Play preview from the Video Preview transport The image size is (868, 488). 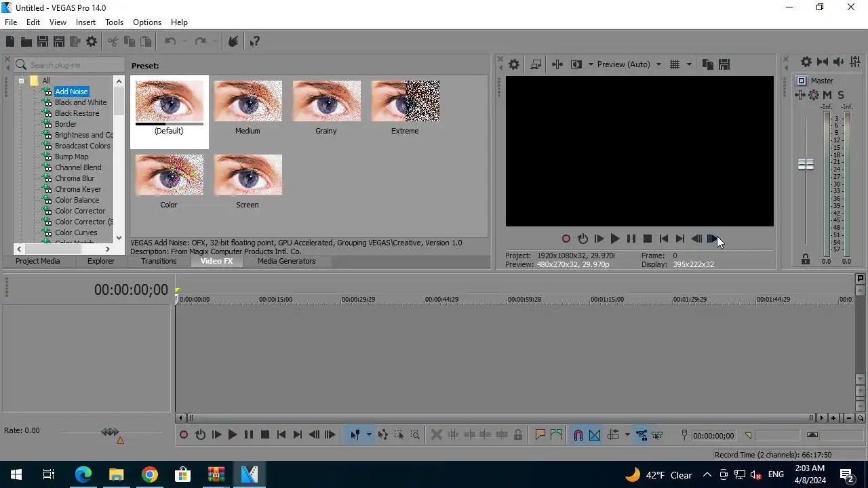[615, 239]
